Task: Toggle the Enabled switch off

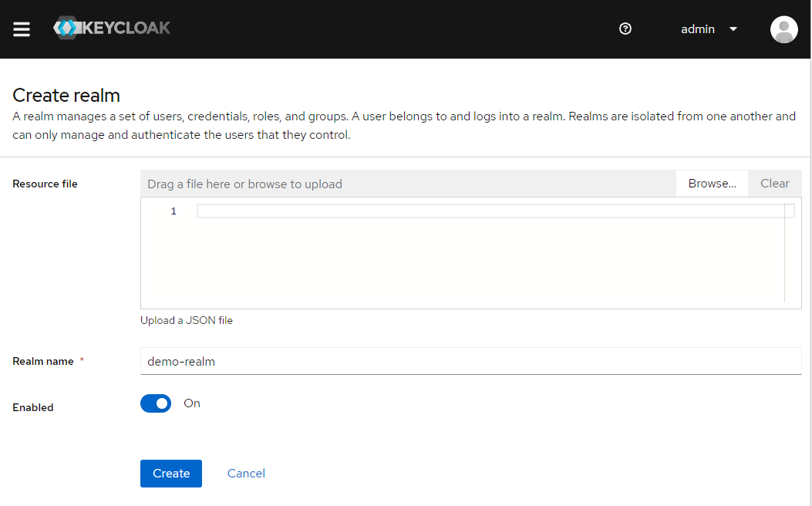Action: tap(156, 403)
